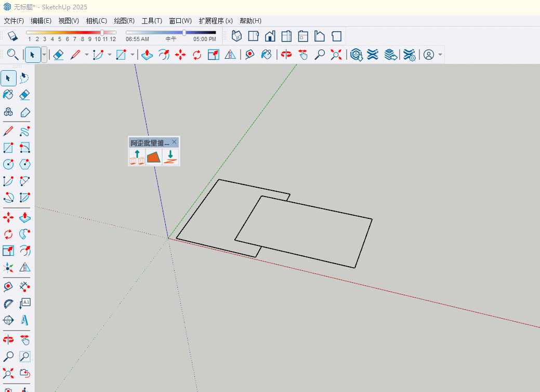Expand the Rectangle shape tool dropdown
This screenshot has width=540, height=392.
tap(133, 55)
